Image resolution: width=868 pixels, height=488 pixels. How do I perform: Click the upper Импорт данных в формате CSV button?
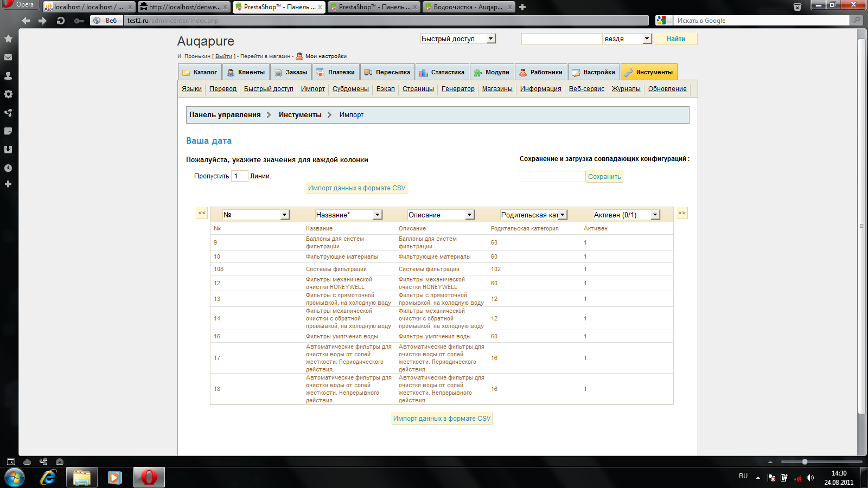click(357, 188)
